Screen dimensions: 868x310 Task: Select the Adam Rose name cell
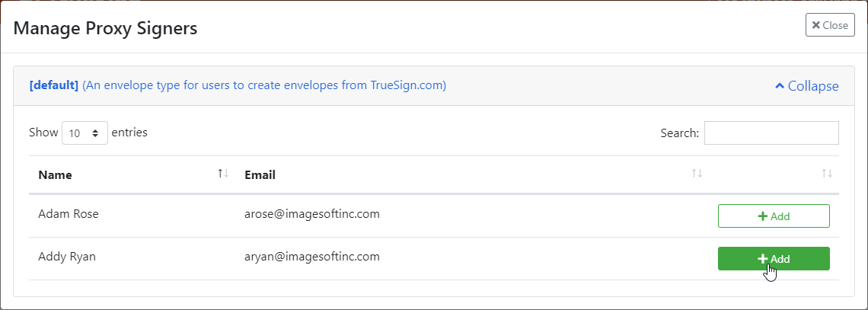click(x=68, y=214)
